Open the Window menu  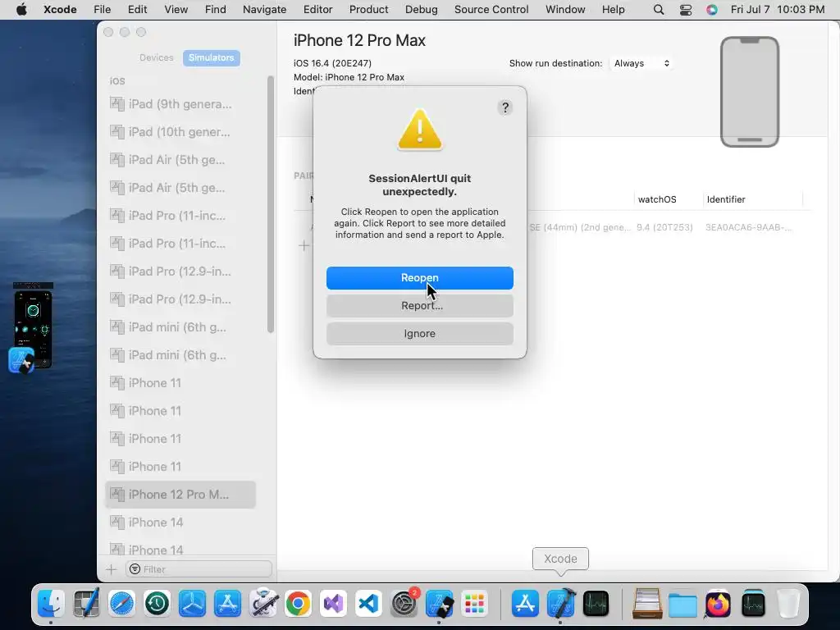tap(565, 10)
